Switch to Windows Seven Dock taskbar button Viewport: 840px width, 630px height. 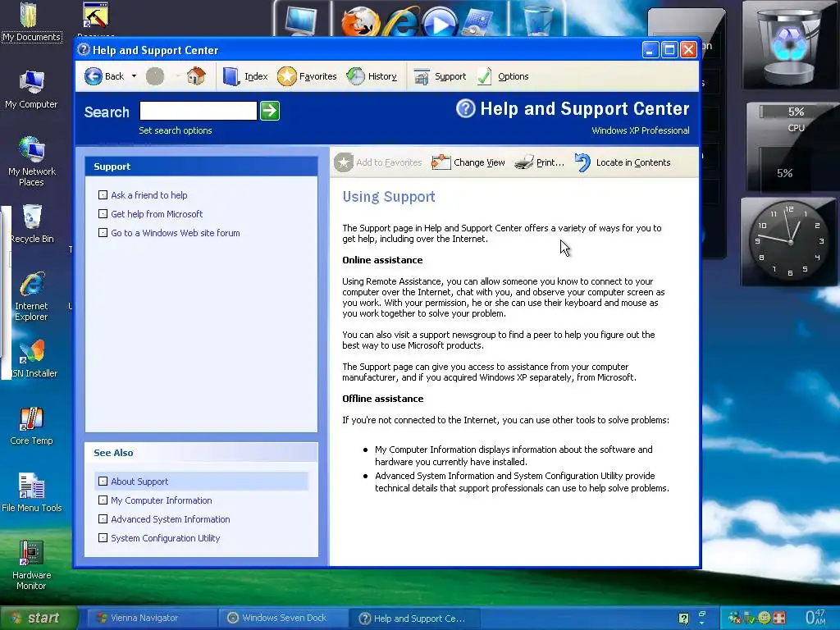click(283, 619)
